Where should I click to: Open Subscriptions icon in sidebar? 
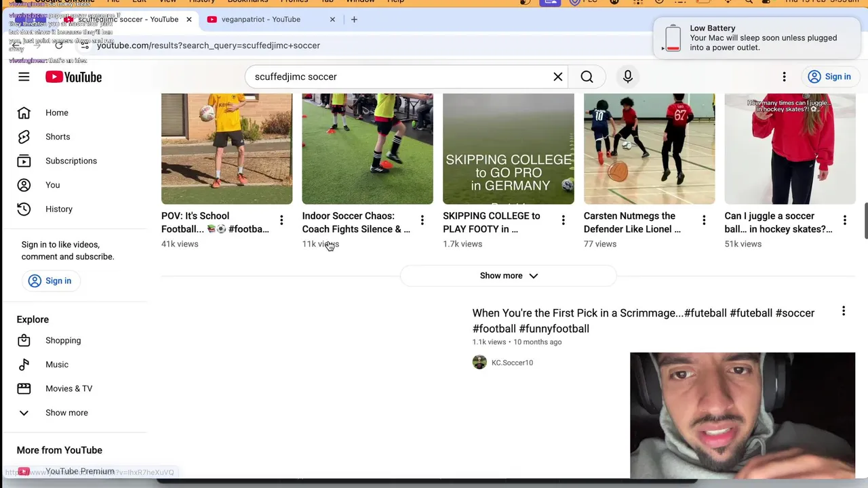pyautogui.click(x=24, y=161)
